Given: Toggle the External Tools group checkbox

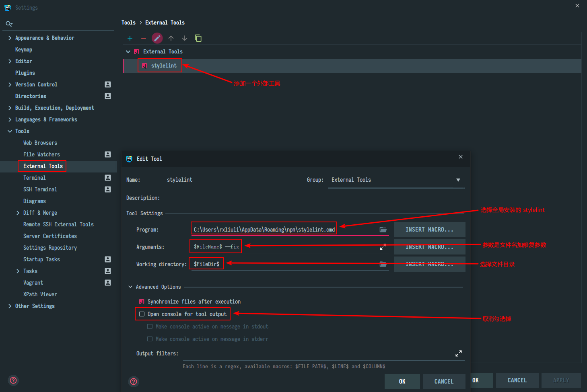Looking at the screenshot, I should (136, 51).
